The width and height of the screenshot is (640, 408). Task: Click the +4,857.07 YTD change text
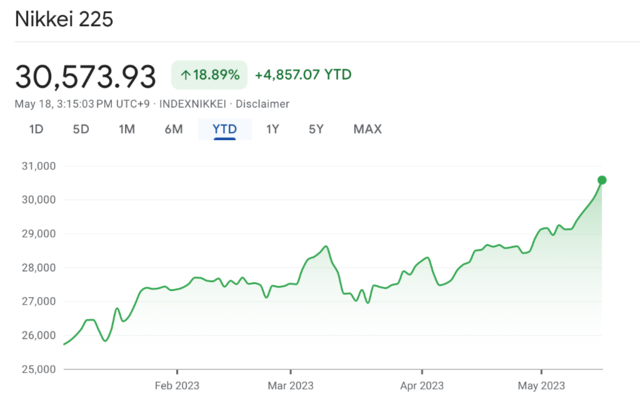point(303,75)
